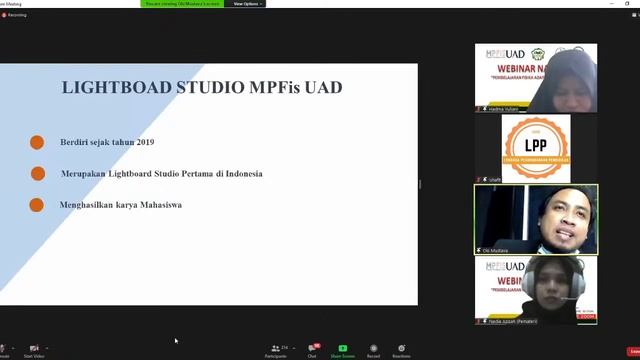Click the text Berdiri sejak tahun 2019
The image size is (640, 360).
coord(107,142)
